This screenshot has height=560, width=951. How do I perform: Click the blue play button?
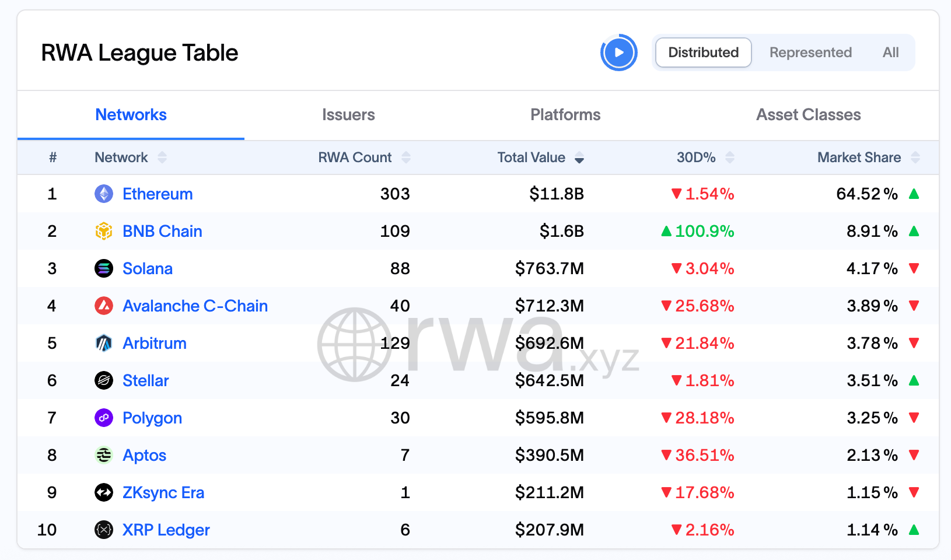pyautogui.click(x=619, y=52)
